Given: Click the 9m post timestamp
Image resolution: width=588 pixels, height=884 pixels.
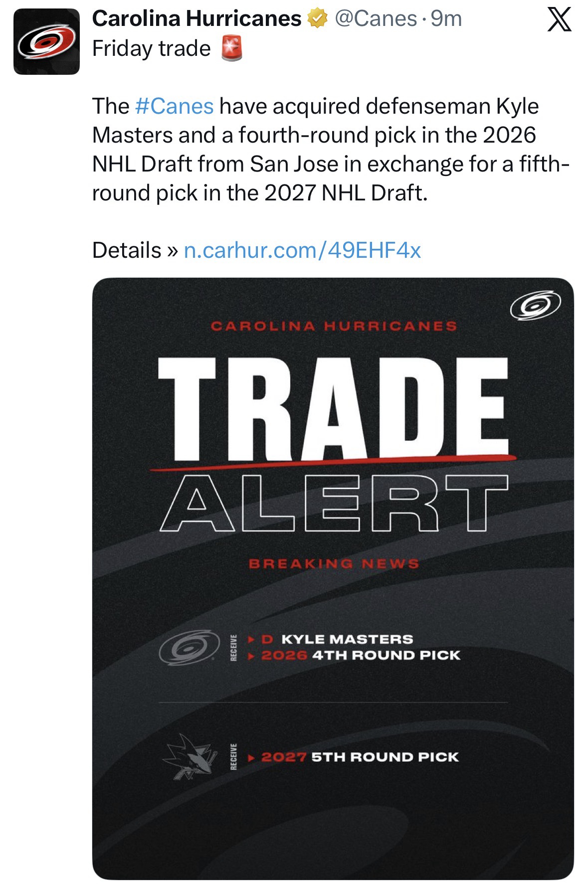Looking at the screenshot, I should click(x=446, y=19).
